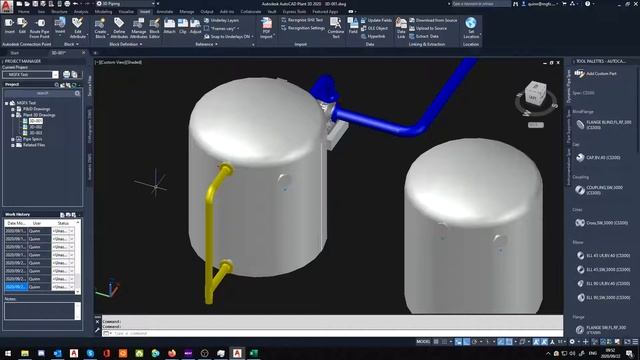The image size is (640, 360).
Task: Click the Combine Text tool
Action: pos(336,28)
